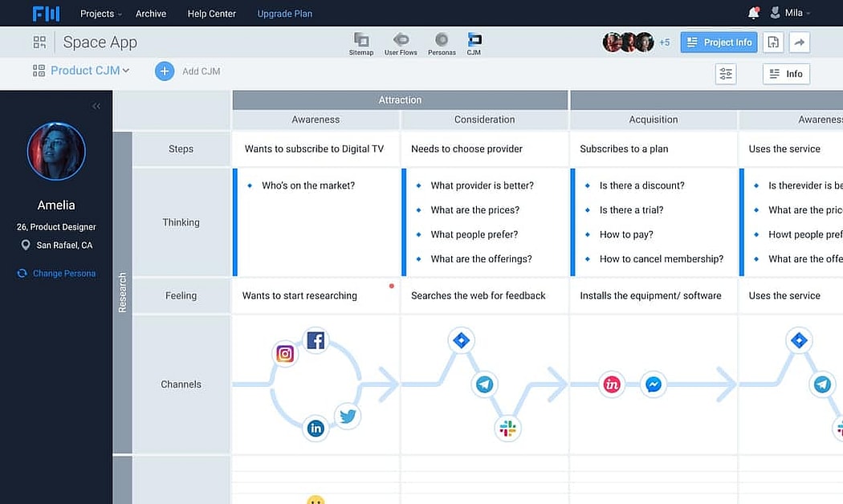Open the Info panel button
Viewport: 843px width, 504px height.
pyautogui.click(x=786, y=74)
